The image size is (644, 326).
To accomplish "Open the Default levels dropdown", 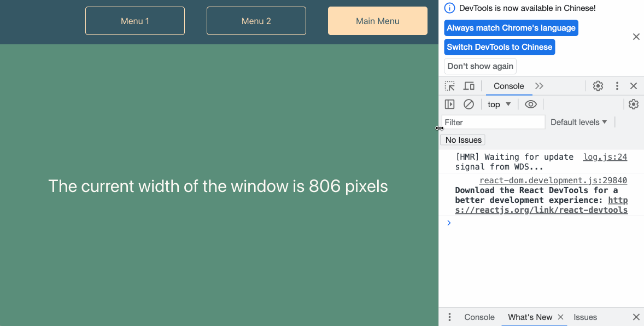I will coord(578,122).
